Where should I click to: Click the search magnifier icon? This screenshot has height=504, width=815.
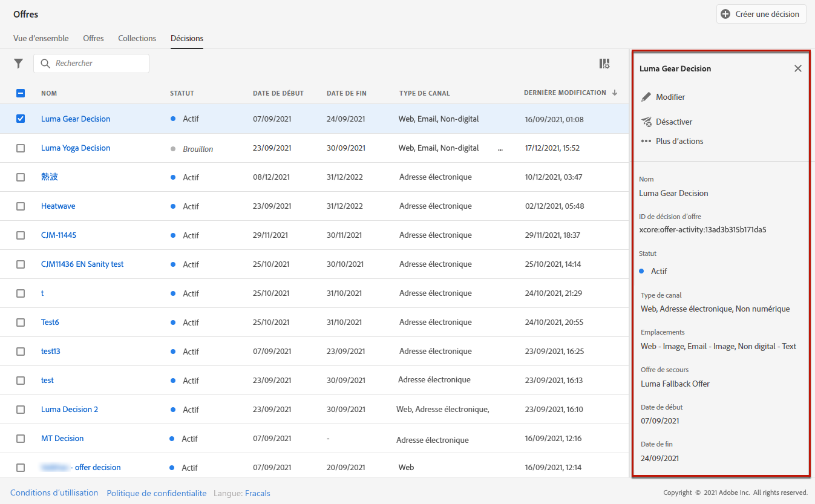click(x=45, y=64)
